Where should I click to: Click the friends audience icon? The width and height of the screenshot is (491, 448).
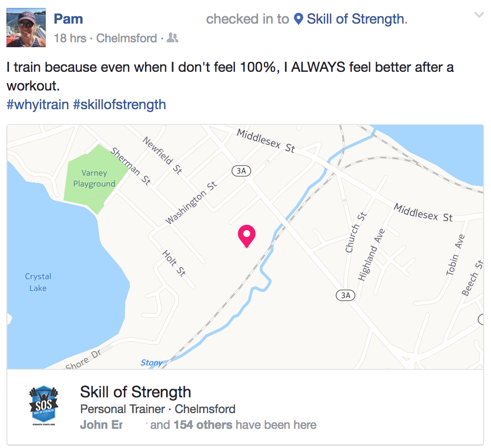pos(172,38)
